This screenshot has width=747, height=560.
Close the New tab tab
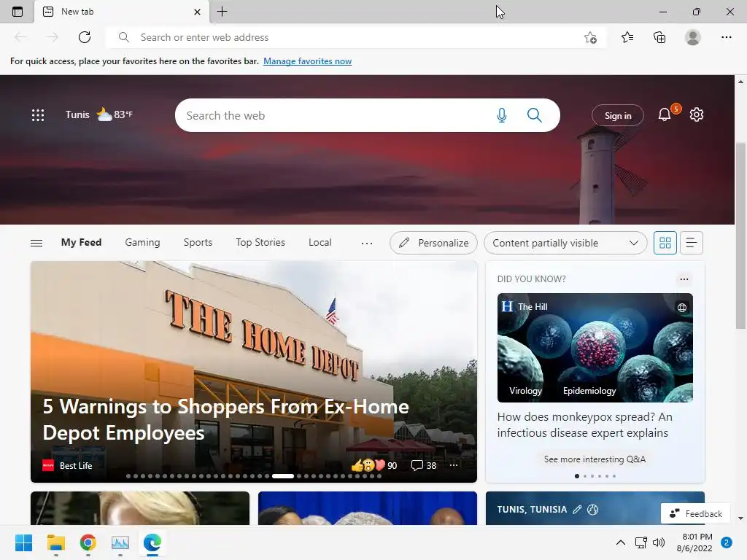point(197,12)
